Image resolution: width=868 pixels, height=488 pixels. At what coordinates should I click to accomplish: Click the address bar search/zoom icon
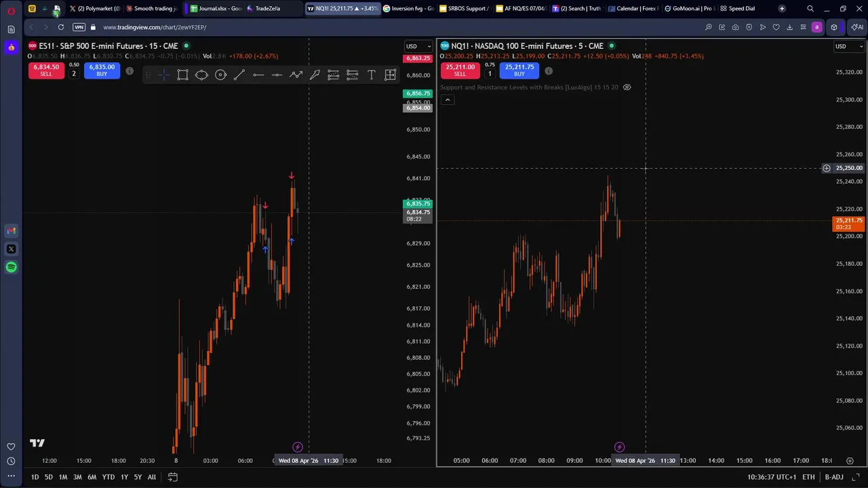click(x=709, y=27)
